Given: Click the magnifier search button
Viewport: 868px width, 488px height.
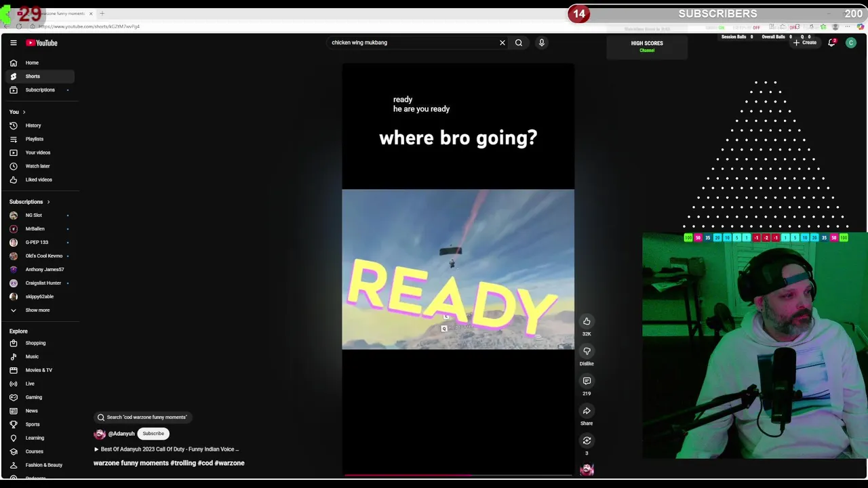Looking at the screenshot, I should pos(519,43).
